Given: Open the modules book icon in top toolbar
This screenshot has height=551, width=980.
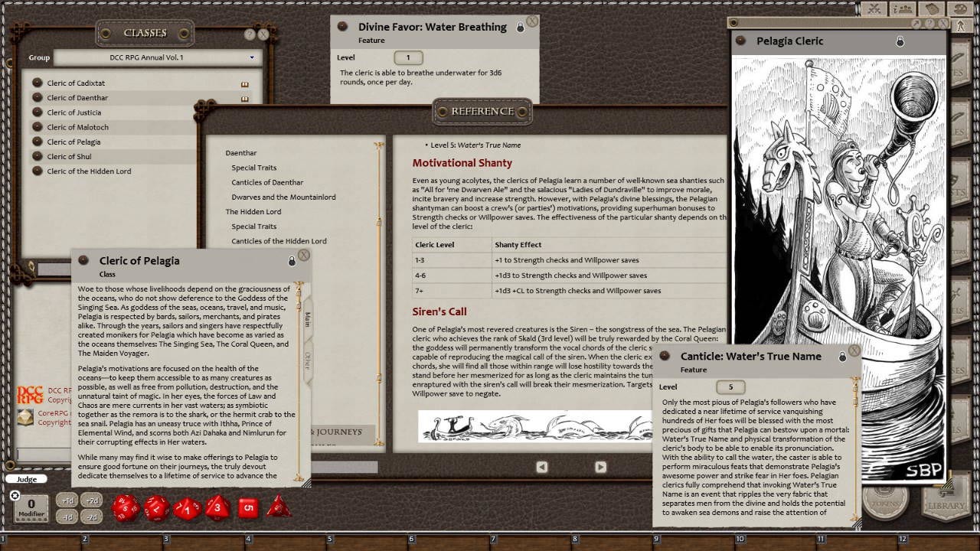Looking at the screenshot, I should [932, 9].
